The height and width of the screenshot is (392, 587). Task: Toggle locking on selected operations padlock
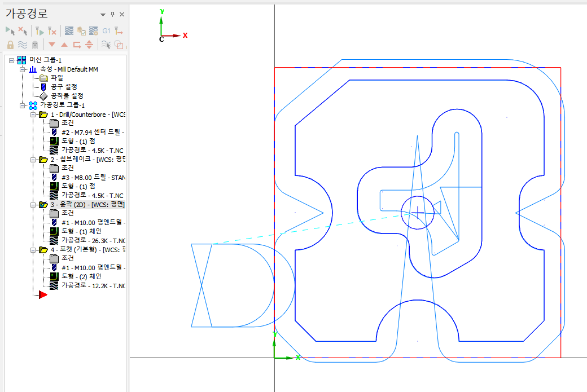coord(10,45)
